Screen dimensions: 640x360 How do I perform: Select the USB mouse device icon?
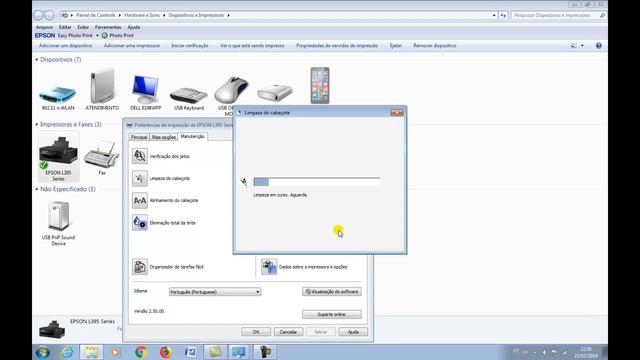(x=231, y=90)
